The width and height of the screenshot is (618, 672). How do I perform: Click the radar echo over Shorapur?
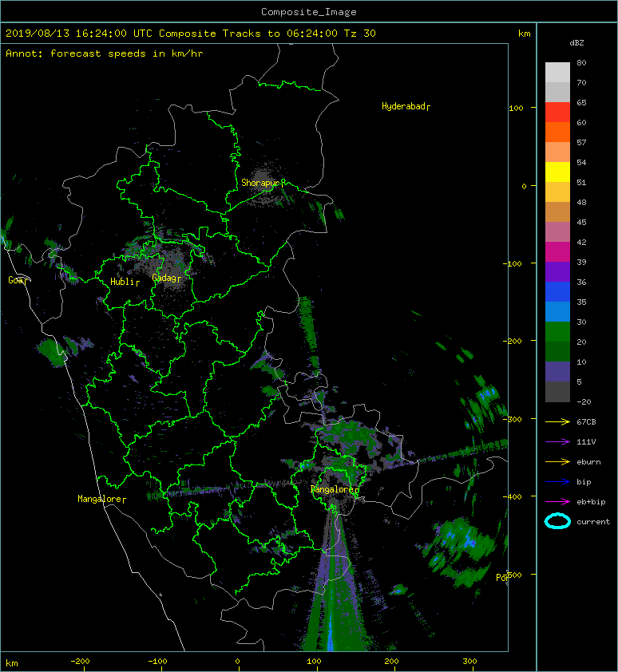coord(263,184)
